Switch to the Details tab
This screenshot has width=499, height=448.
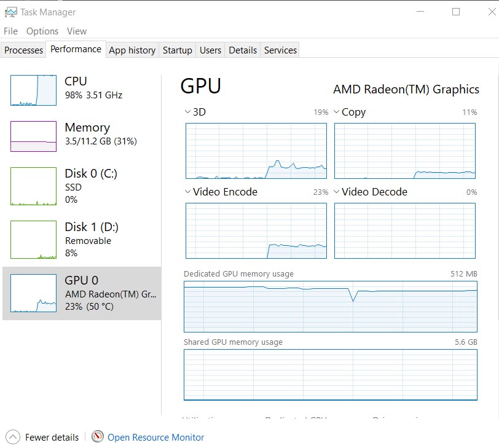point(243,50)
